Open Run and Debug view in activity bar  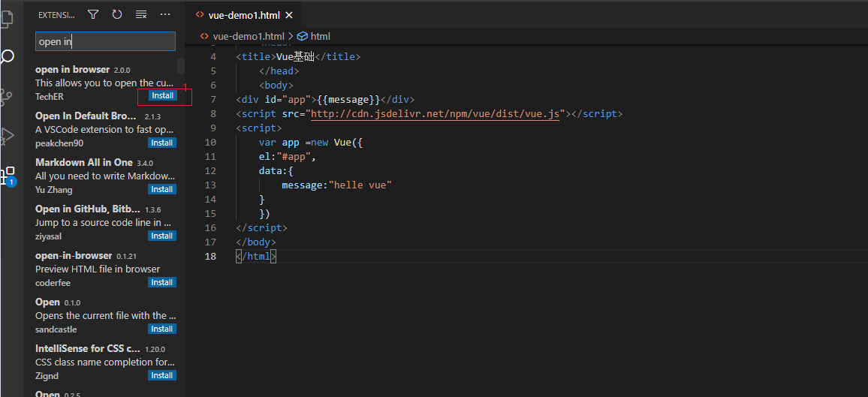[x=7, y=136]
